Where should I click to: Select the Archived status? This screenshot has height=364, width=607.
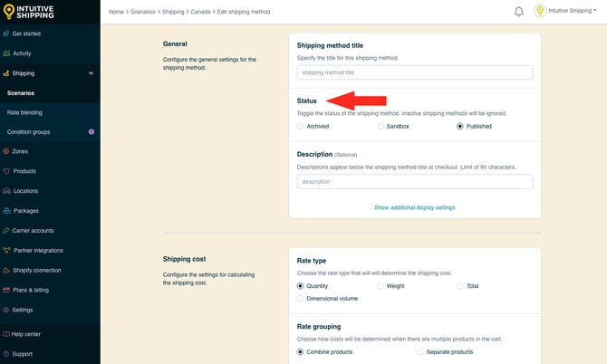tap(300, 126)
